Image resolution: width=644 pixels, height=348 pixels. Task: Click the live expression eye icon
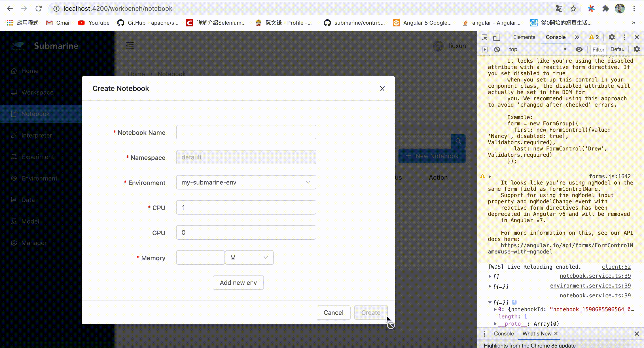[x=579, y=49]
